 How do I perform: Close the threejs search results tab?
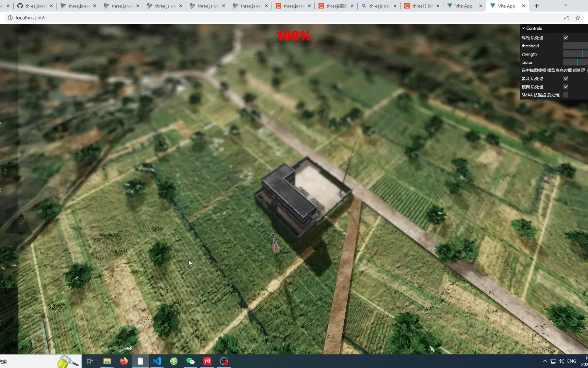coord(395,6)
